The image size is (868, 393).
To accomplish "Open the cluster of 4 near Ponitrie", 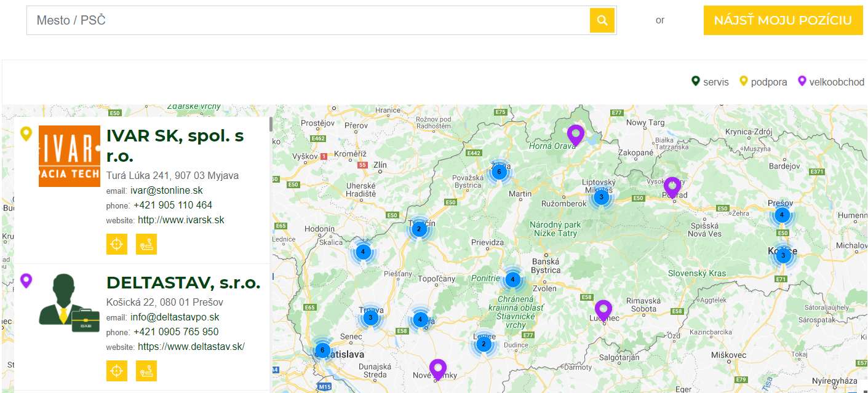I will click(512, 280).
